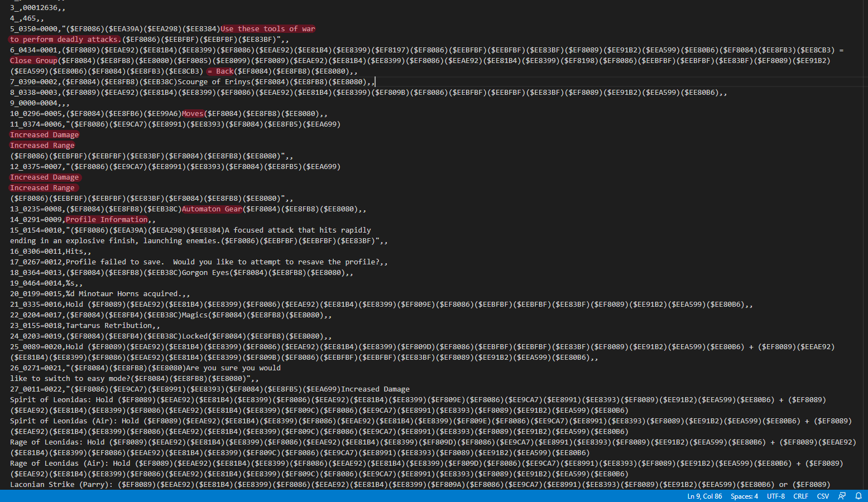Click "Increased Damage" under line 12_0375
The height and width of the screenshot is (502, 868).
[45, 177]
